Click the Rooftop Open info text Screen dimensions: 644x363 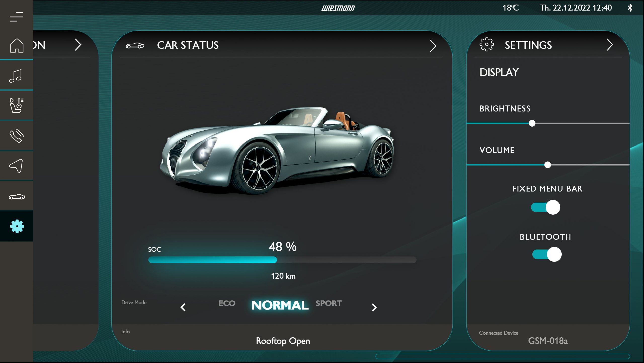point(283,341)
